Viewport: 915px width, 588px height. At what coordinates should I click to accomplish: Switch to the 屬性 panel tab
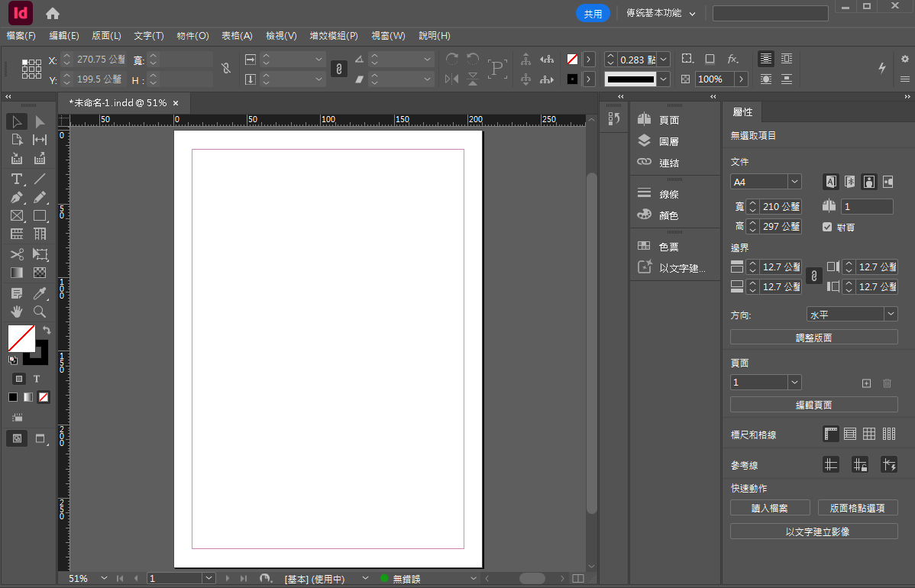[742, 112]
